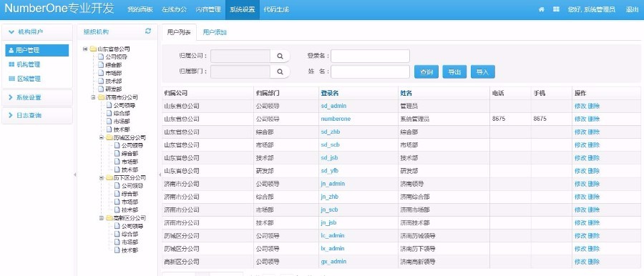This screenshot has width=644, height=276.
Task: Click 修改 in the numberone row
Action: point(580,119)
